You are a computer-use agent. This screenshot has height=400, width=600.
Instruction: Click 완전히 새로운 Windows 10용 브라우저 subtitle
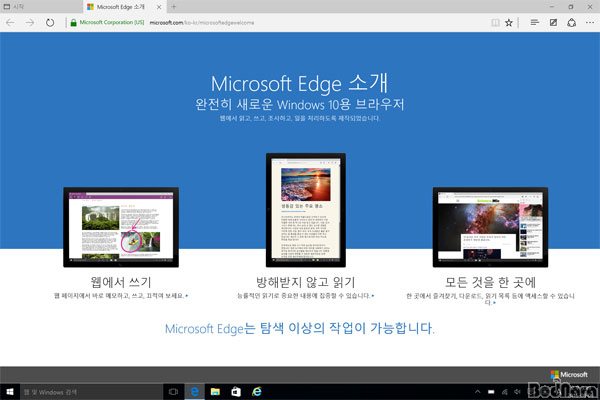coord(300,104)
